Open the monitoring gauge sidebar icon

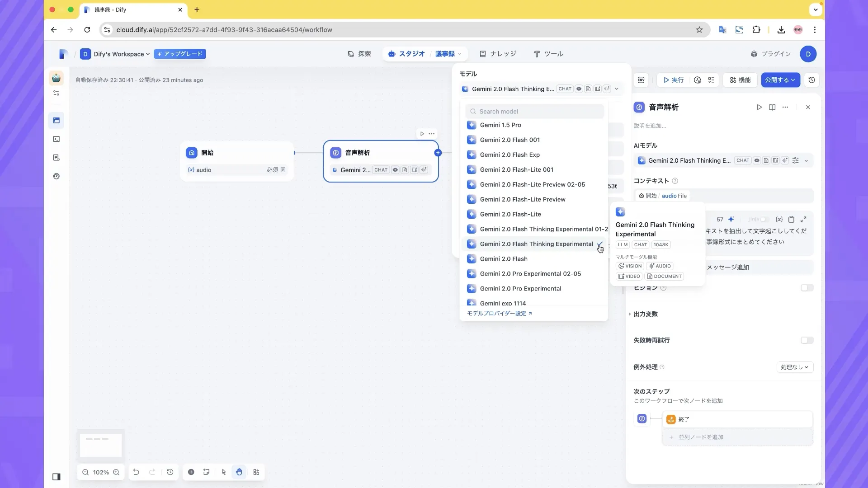pos(56,176)
